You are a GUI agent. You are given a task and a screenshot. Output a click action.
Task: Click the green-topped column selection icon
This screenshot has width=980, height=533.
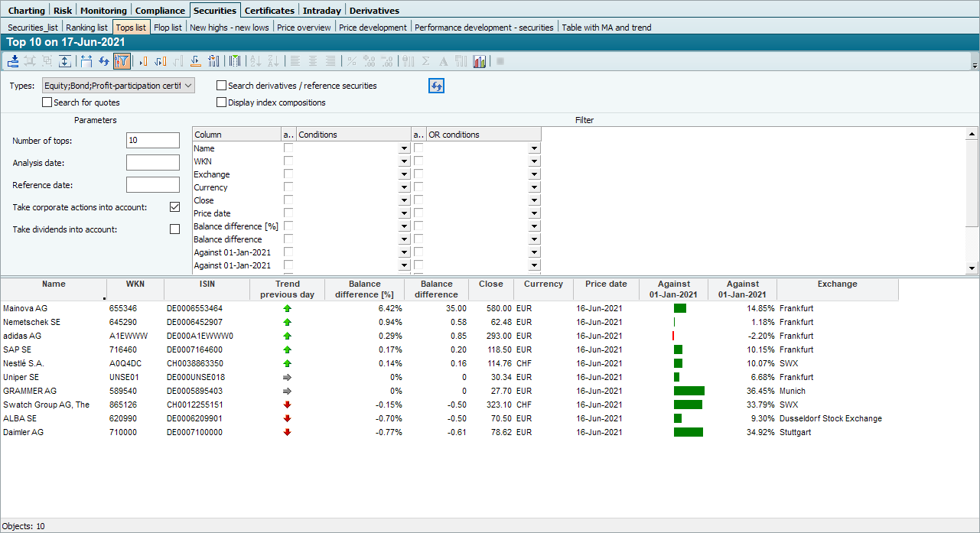pyautogui.click(x=235, y=61)
